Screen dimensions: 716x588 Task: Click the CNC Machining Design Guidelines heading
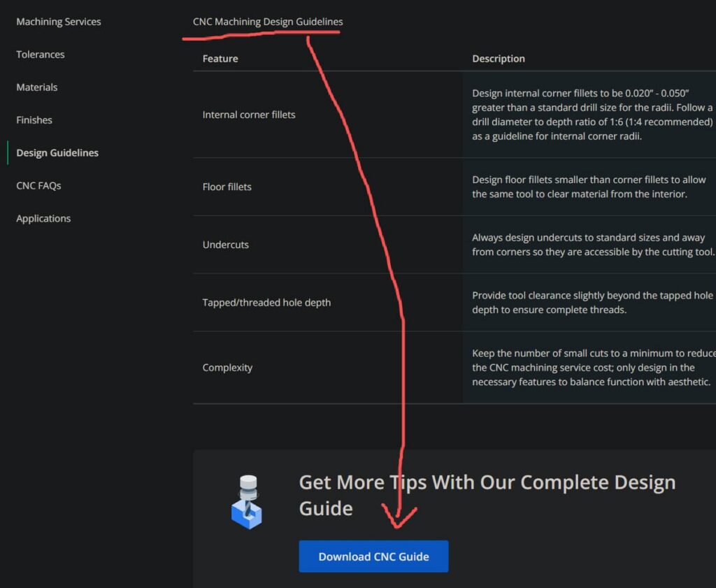click(268, 22)
